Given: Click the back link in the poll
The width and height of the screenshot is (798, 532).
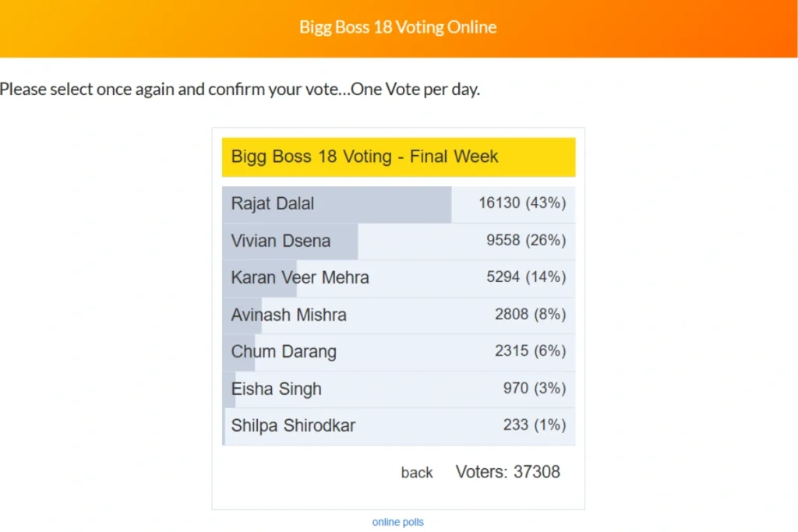Looking at the screenshot, I should click(417, 473).
